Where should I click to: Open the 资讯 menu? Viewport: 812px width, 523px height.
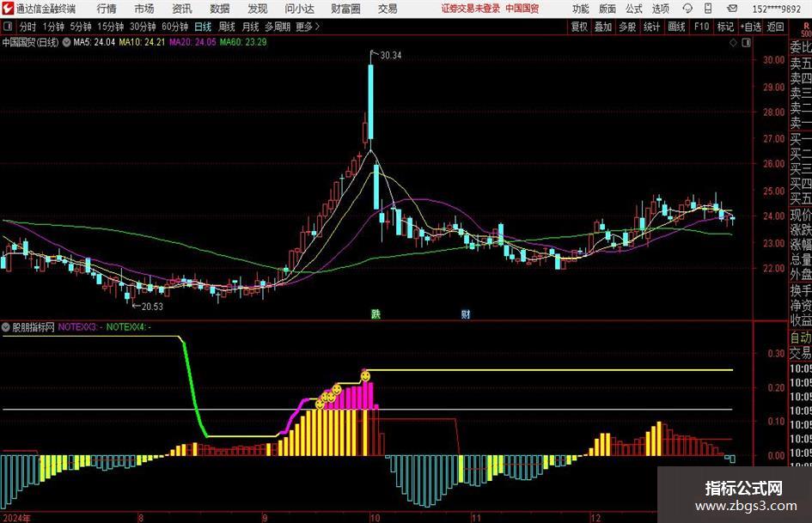(x=182, y=9)
